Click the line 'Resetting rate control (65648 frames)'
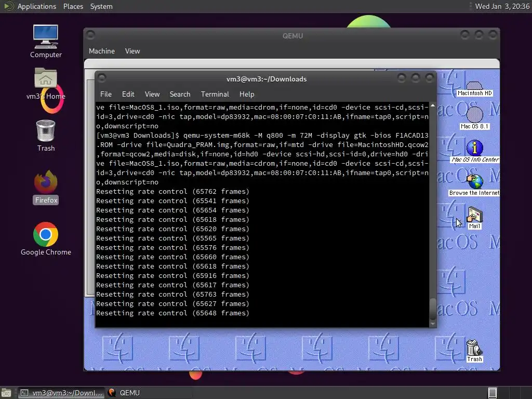Viewport: 532px width, 399px height. pyautogui.click(x=172, y=313)
